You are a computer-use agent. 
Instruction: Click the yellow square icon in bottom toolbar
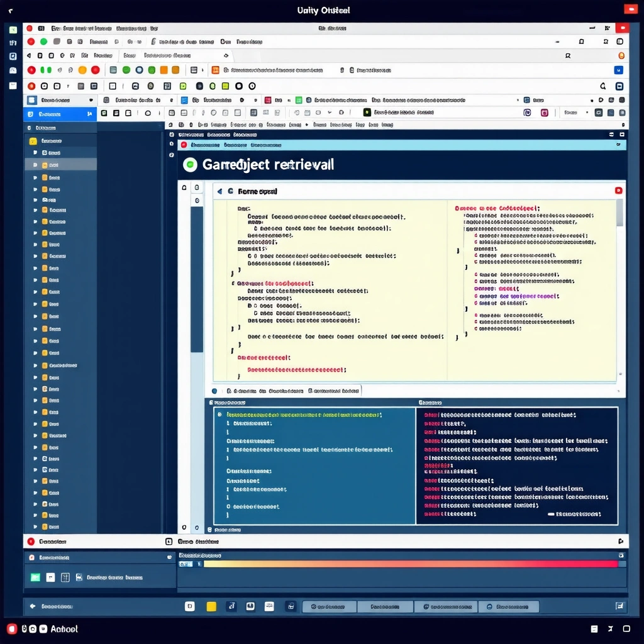point(211,606)
